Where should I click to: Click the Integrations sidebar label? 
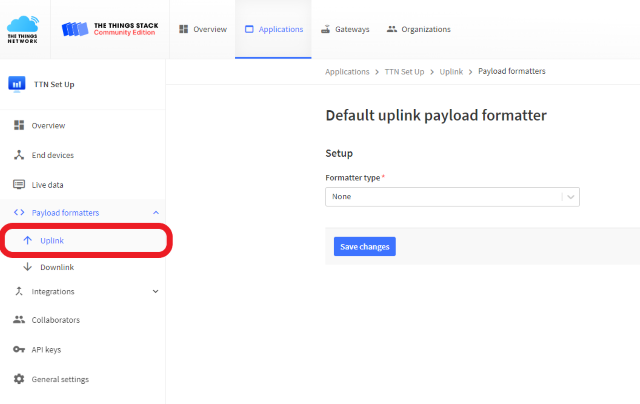(53, 291)
